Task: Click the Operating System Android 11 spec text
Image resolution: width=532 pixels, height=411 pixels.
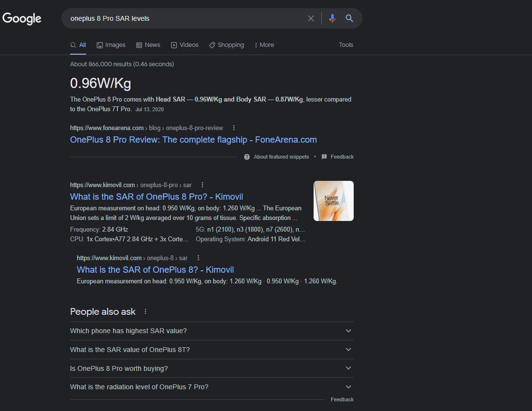Action: [x=250, y=239]
